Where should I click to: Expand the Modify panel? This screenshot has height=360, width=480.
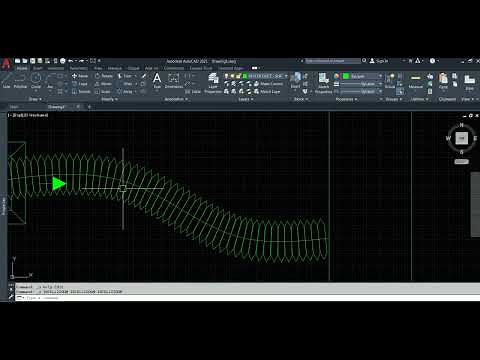(109, 99)
